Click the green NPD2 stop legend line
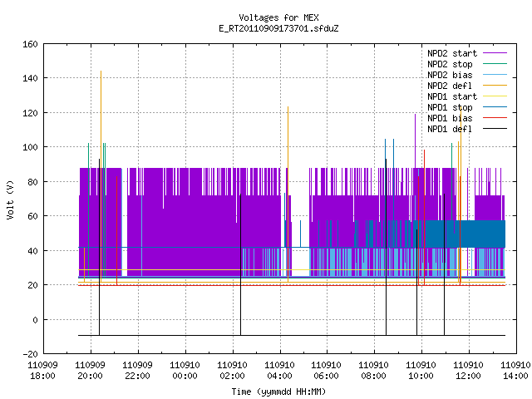532x399 pixels. (x=495, y=64)
